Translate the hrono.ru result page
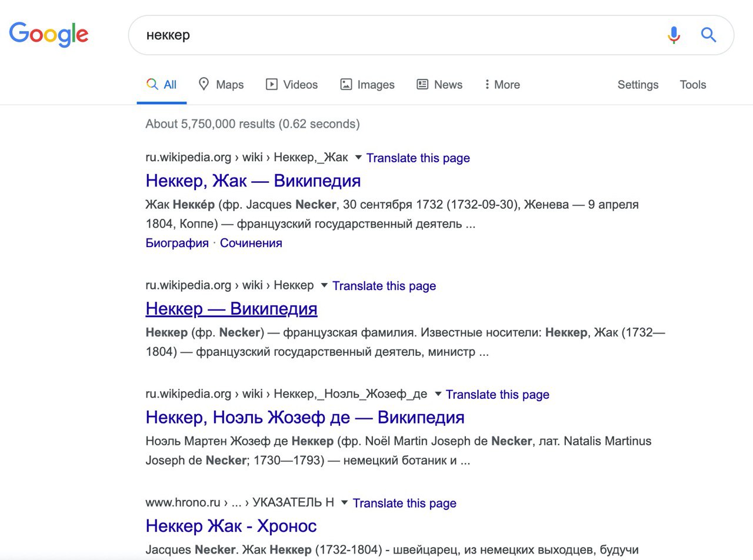753x560 pixels. (x=405, y=504)
